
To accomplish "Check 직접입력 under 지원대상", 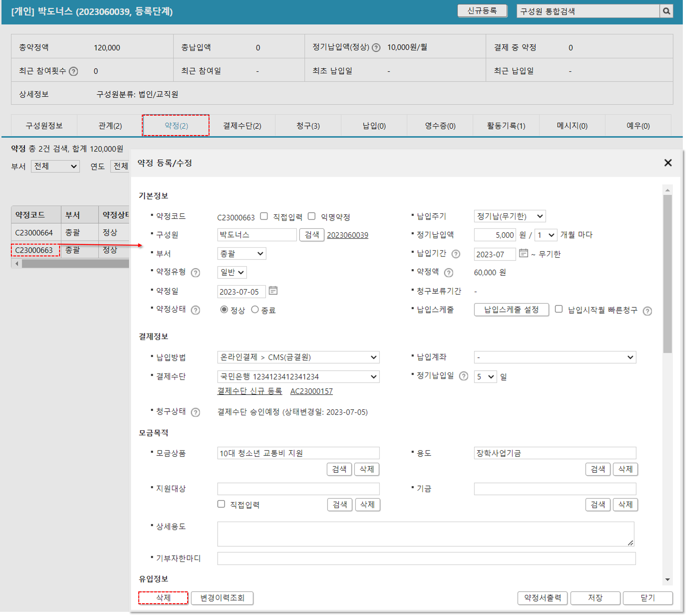I will click(x=221, y=504).
